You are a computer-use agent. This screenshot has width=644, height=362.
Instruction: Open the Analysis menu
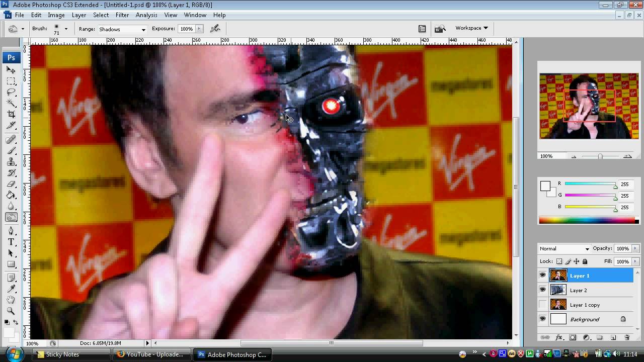tap(146, 15)
